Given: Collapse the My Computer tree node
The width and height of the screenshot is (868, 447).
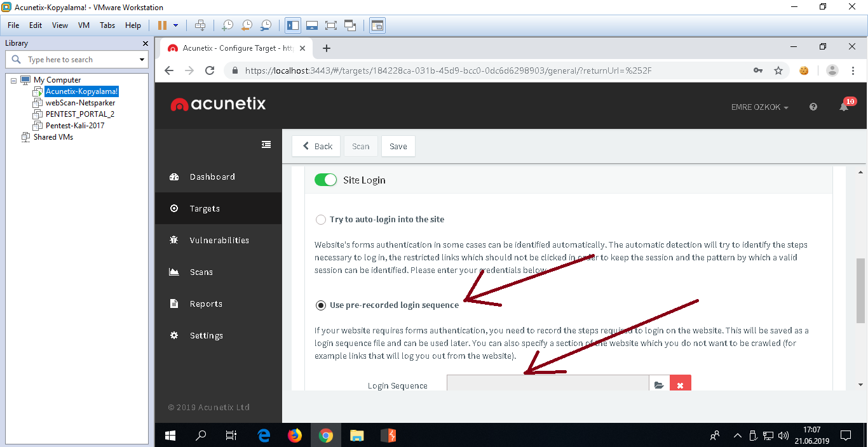Looking at the screenshot, I should click(x=13, y=81).
